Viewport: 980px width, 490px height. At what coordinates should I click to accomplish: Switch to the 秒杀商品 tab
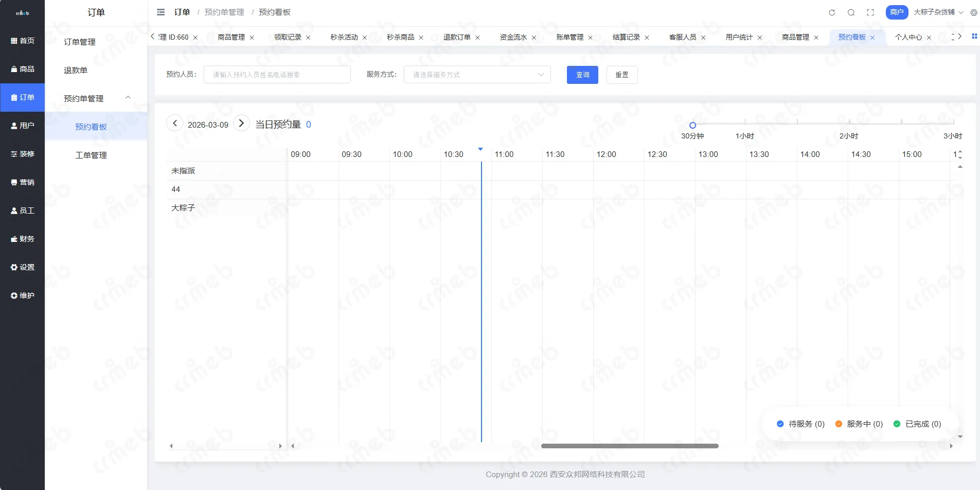coord(400,37)
